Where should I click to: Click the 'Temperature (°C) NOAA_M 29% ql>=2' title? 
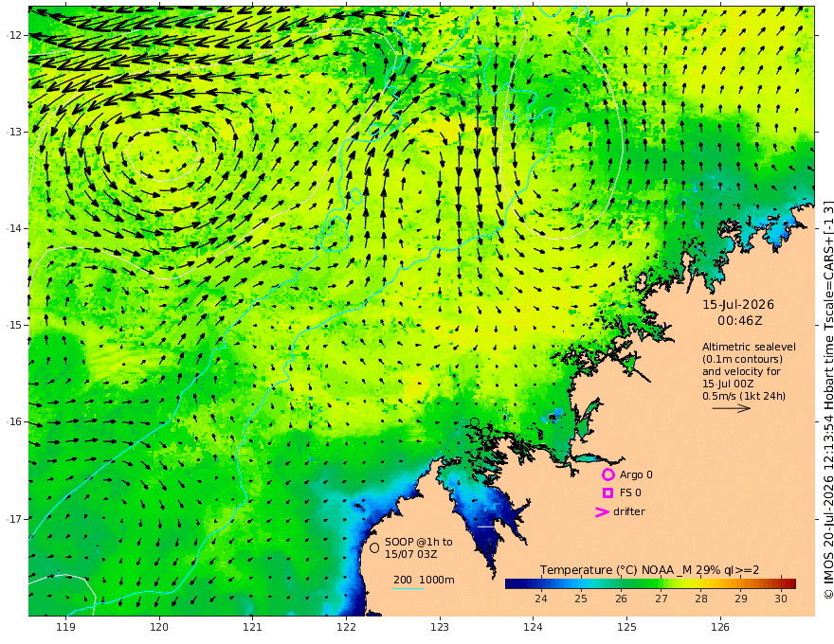(x=649, y=570)
